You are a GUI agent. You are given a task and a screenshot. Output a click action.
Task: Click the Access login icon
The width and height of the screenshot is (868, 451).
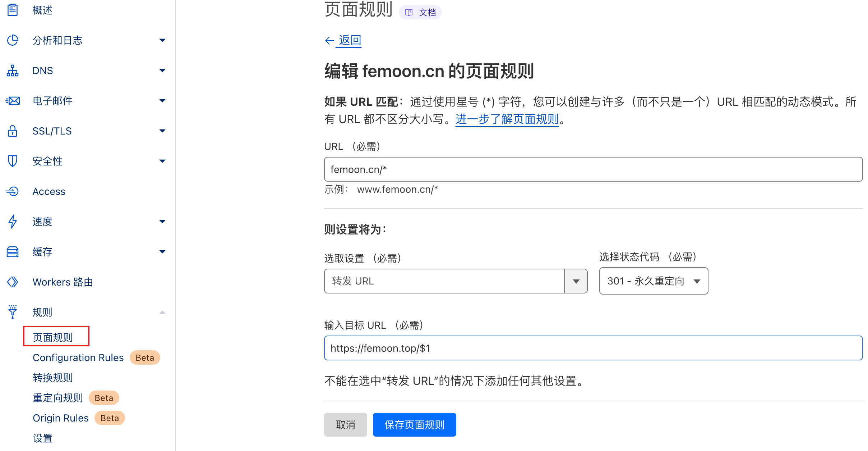(x=13, y=191)
